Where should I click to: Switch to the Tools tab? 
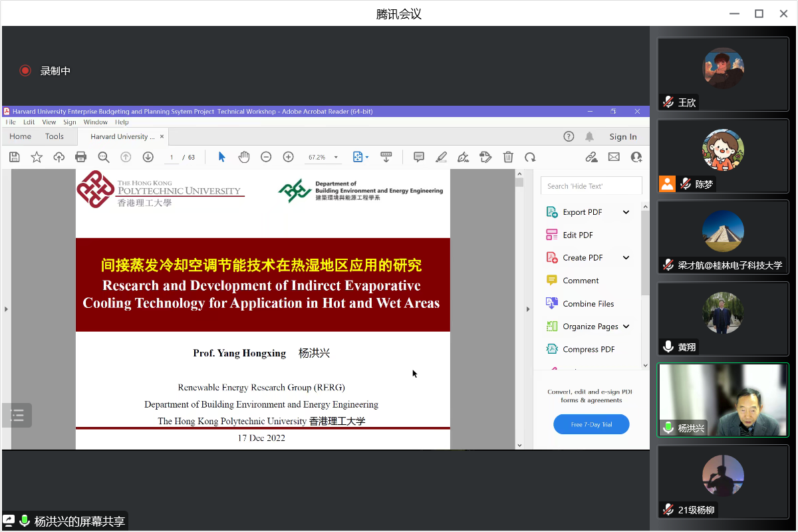[55, 136]
